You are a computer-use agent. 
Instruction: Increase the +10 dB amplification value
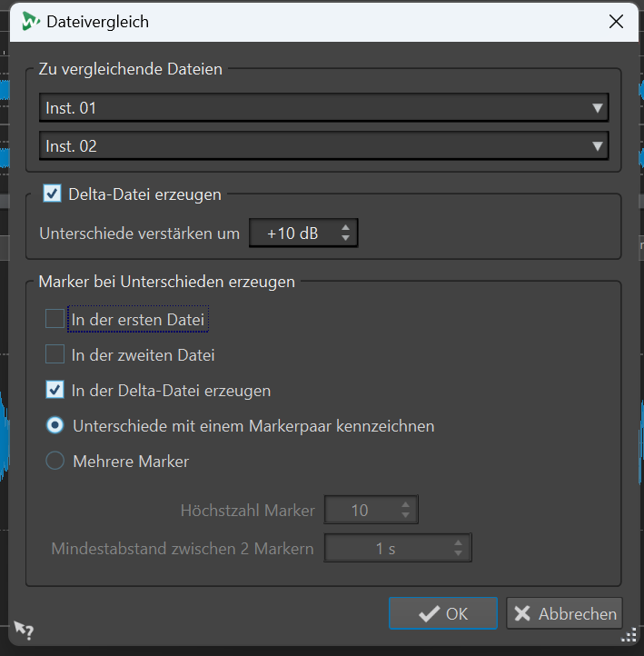tap(345, 228)
